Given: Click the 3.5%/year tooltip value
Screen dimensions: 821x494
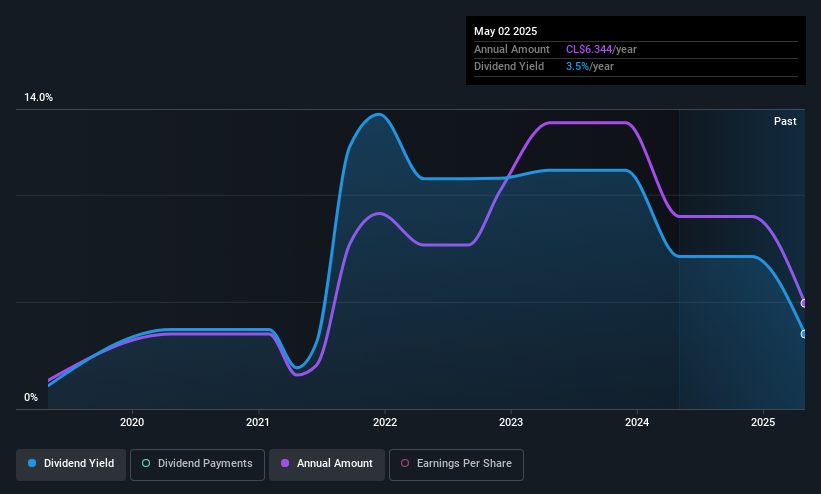Looking at the screenshot, I should [590, 67].
